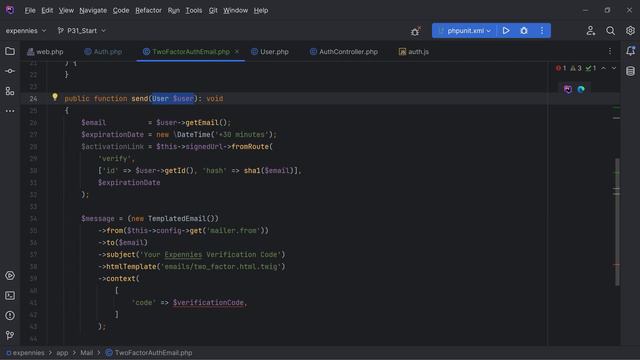Viewport: 640px width, 360px height.
Task: Open the Commit tool window
Action: click(x=10, y=71)
